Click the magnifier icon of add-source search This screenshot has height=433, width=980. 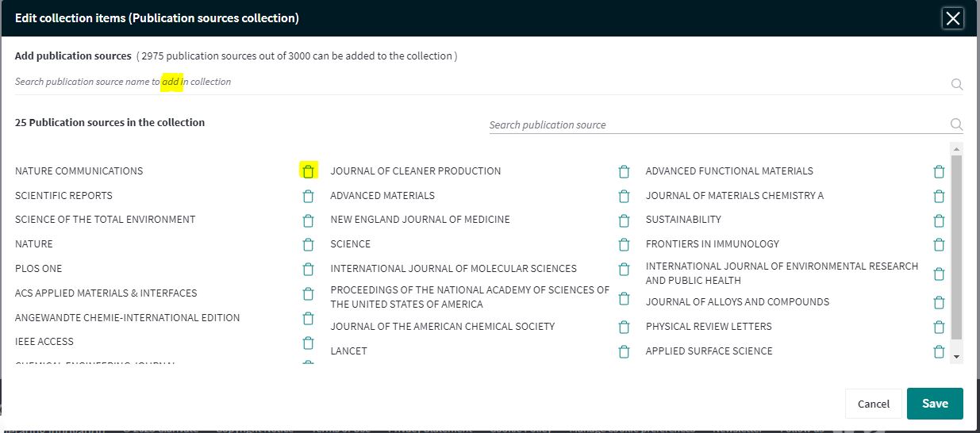coord(957,84)
